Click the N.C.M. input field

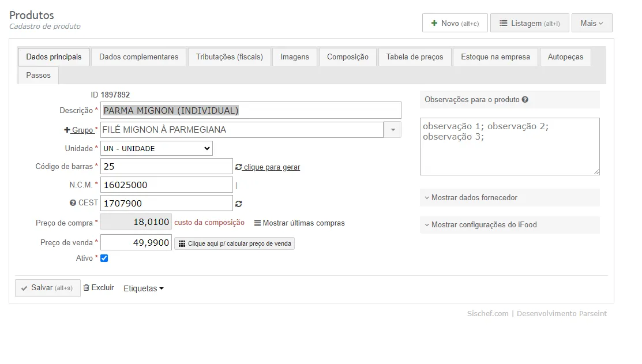click(167, 185)
